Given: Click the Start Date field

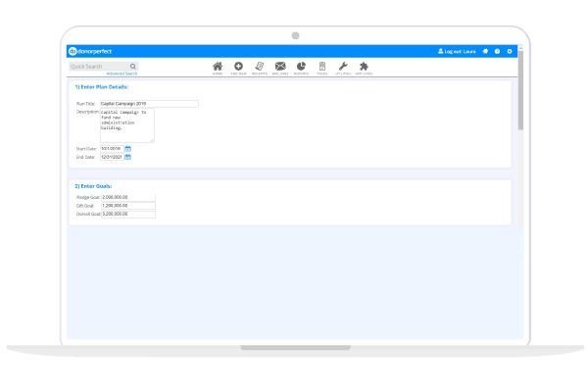Looking at the screenshot, I should pos(112,149).
